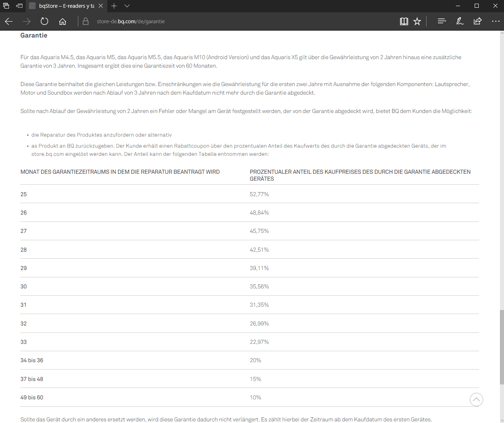Click the month cell 29

pyautogui.click(x=24, y=268)
